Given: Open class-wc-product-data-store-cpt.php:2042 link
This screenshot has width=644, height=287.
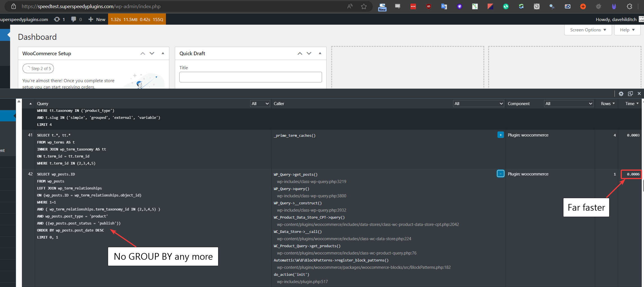Looking at the screenshot, I should [x=368, y=224].
